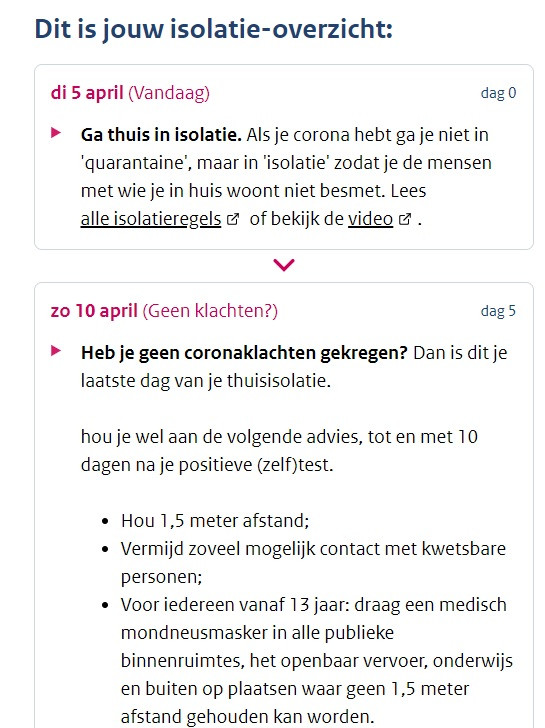Screen dimensions: 545x728
Task: Click the bold 'Ga thuis in isolatie.' text
Action: (x=161, y=135)
